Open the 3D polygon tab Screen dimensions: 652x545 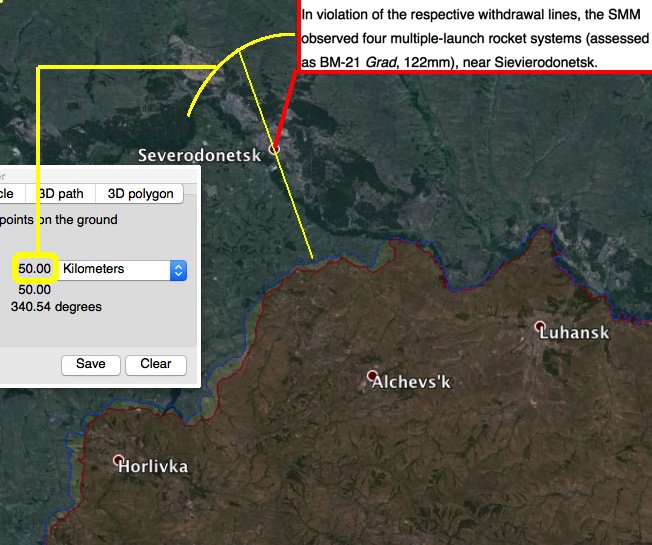point(140,194)
